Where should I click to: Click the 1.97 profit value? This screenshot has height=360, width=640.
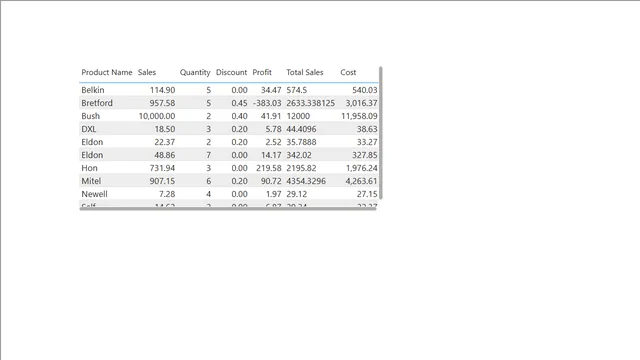(x=273, y=194)
